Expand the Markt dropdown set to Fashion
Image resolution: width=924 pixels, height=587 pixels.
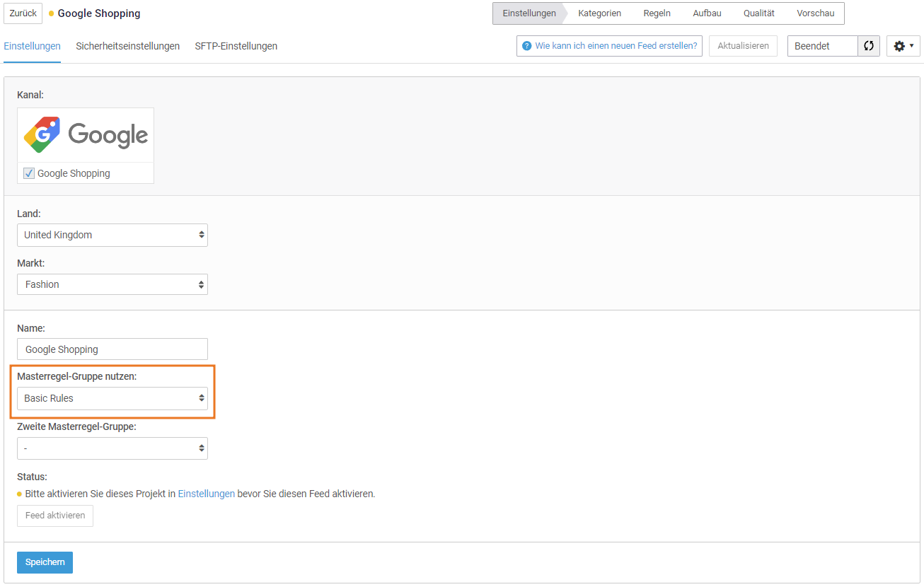point(112,284)
